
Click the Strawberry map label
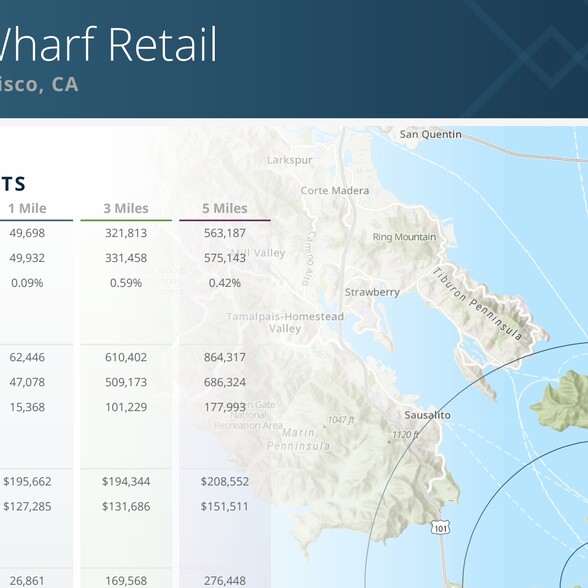(372, 292)
